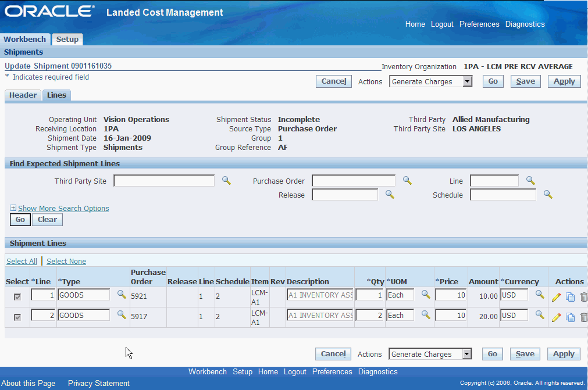Click Go in Find Expected Shipment Lines
This screenshot has height=390, width=588.
tap(20, 220)
